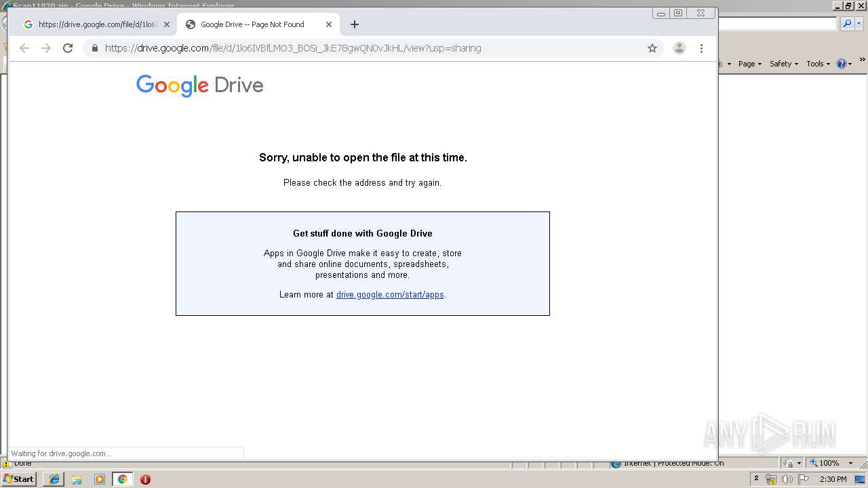868x488 pixels.
Task: Click the Show Desktop button
Action: tap(861, 479)
